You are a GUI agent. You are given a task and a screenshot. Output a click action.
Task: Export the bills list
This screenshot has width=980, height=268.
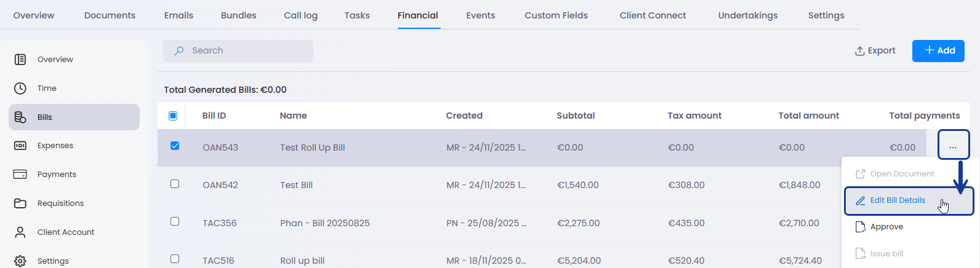[875, 50]
